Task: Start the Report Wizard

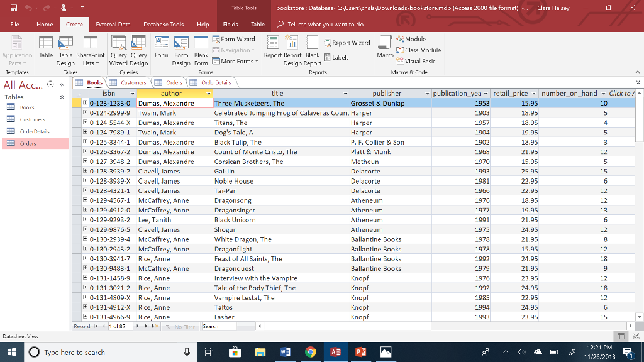Action: (348, 41)
